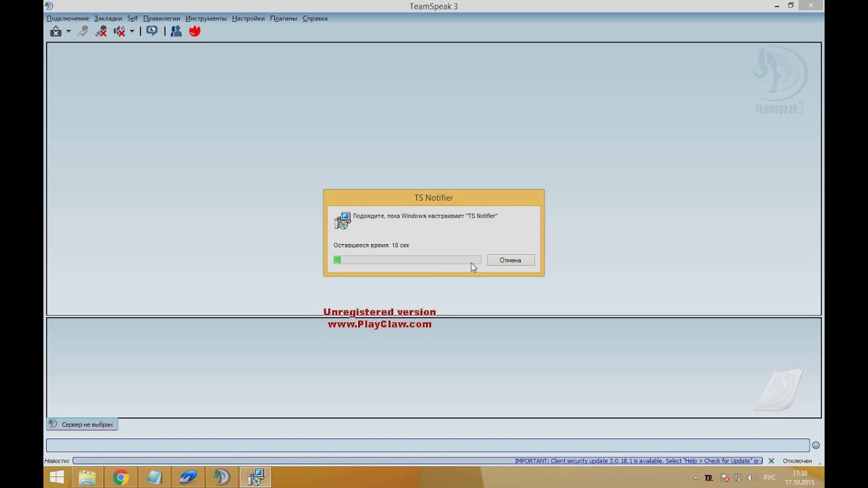The height and width of the screenshot is (488, 868).
Task: Click the installer icon in TS Notifier dialog
Action: tap(342, 220)
